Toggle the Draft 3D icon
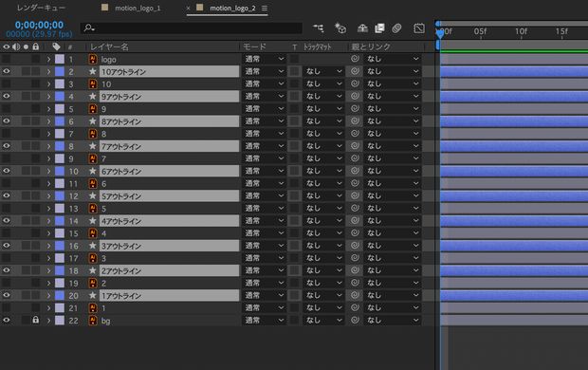This screenshot has width=588, height=370. [340, 28]
